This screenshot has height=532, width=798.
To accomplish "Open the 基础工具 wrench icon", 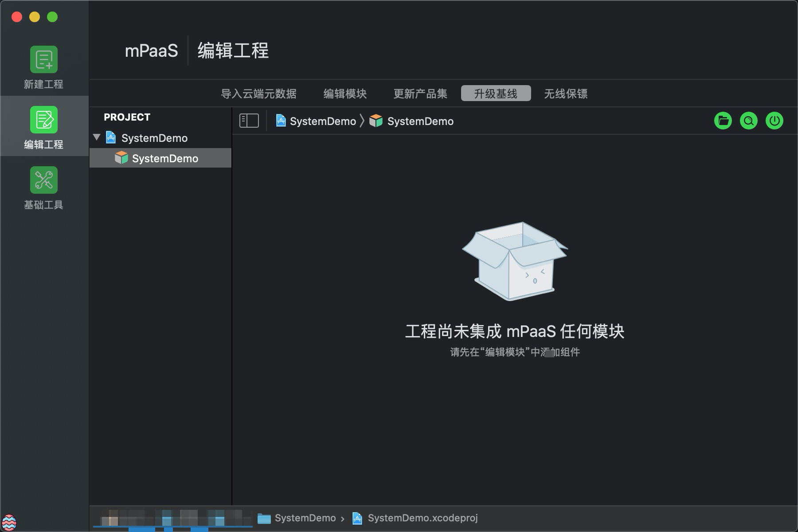I will coord(43,180).
